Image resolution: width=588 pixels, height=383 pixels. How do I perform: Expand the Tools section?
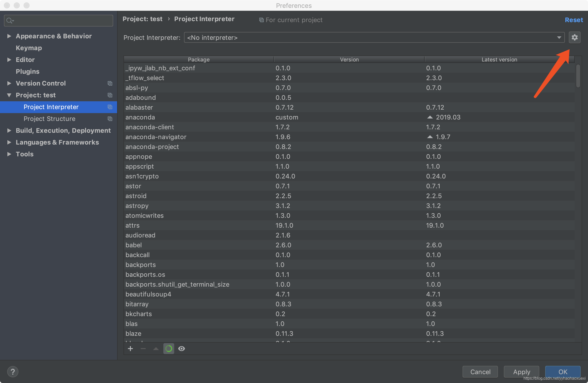pos(9,154)
